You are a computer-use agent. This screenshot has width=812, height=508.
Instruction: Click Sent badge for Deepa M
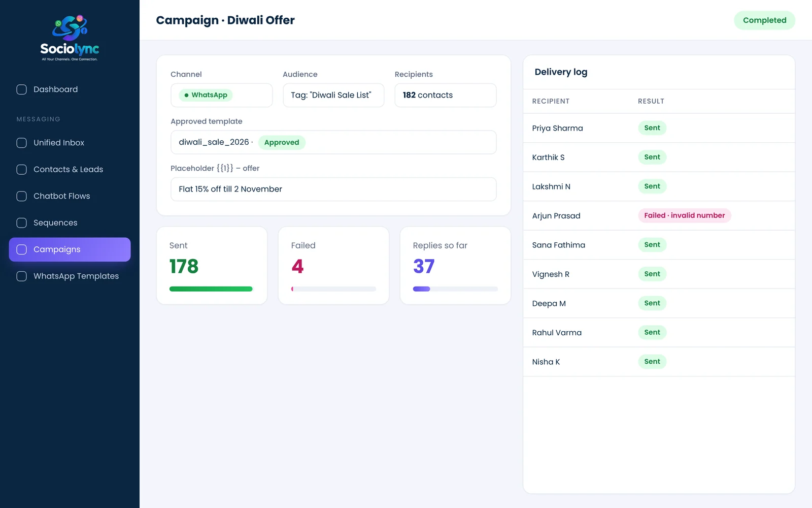pyautogui.click(x=652, y=303)
